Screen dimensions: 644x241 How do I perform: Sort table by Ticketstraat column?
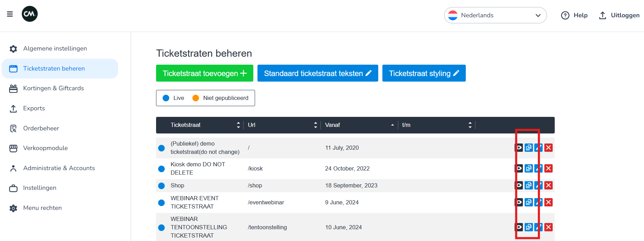coord(238,125)
